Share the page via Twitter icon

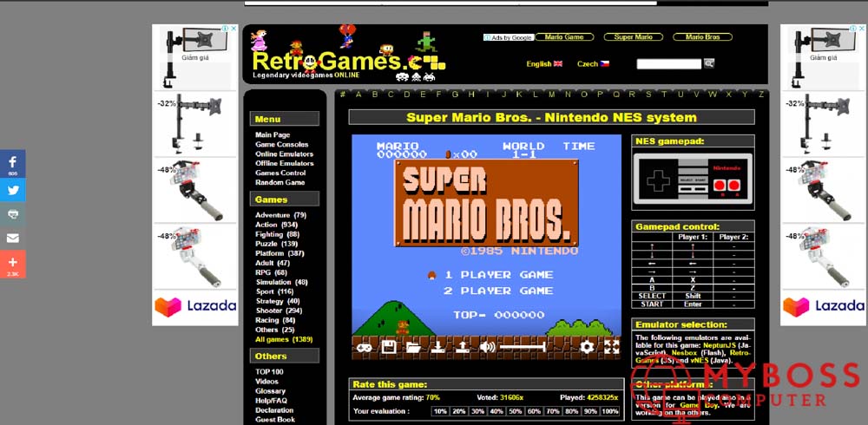pyautogui.click(x=12, y=188)
